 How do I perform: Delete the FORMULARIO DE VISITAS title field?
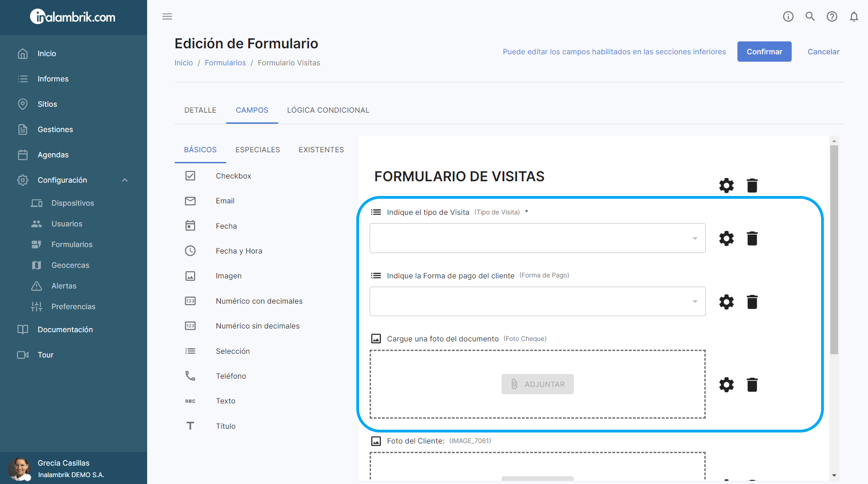tap(752, 185)
